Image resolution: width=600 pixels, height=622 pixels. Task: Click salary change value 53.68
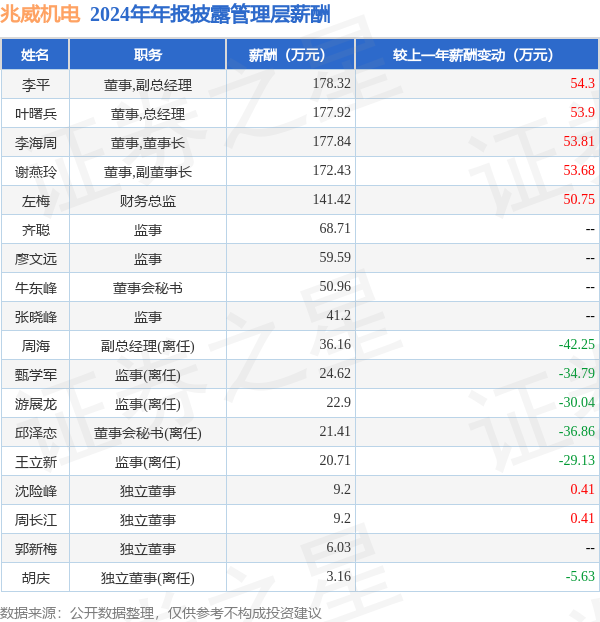tap(579, 170)
